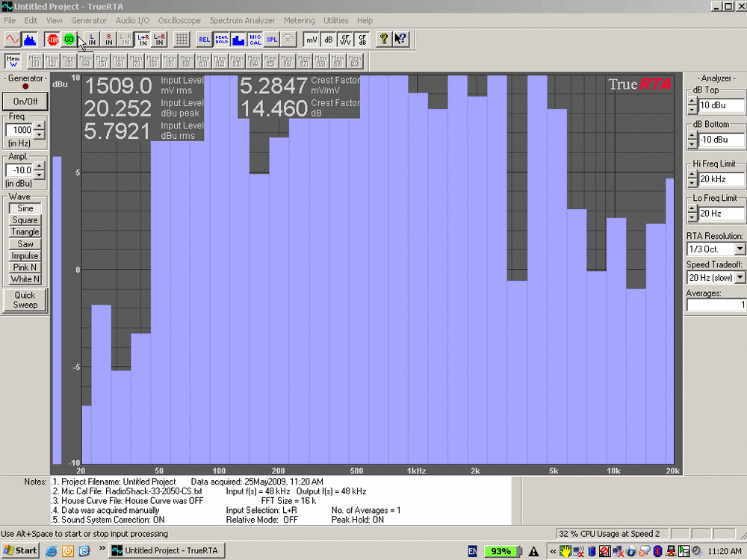
Task: Select Sine waveform
Action: pyautogui.click(x=25, y=208)
